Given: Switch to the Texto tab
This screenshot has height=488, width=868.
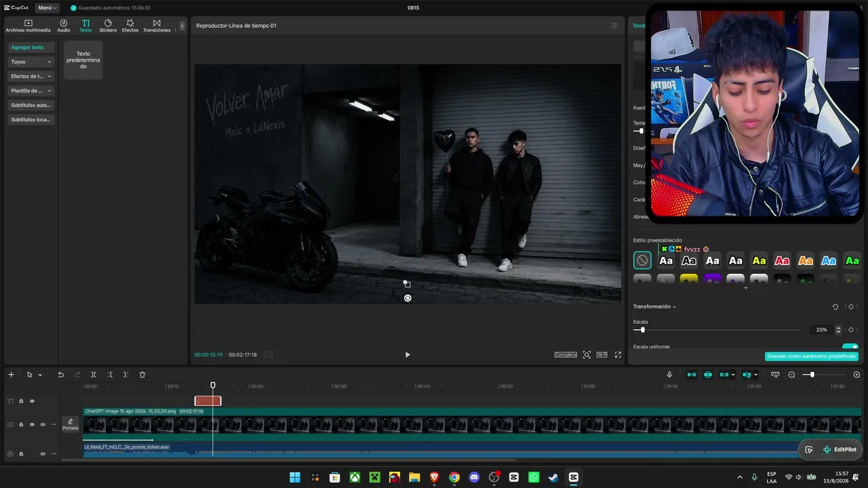Looking at the screenshot, I should coord(85,26).
